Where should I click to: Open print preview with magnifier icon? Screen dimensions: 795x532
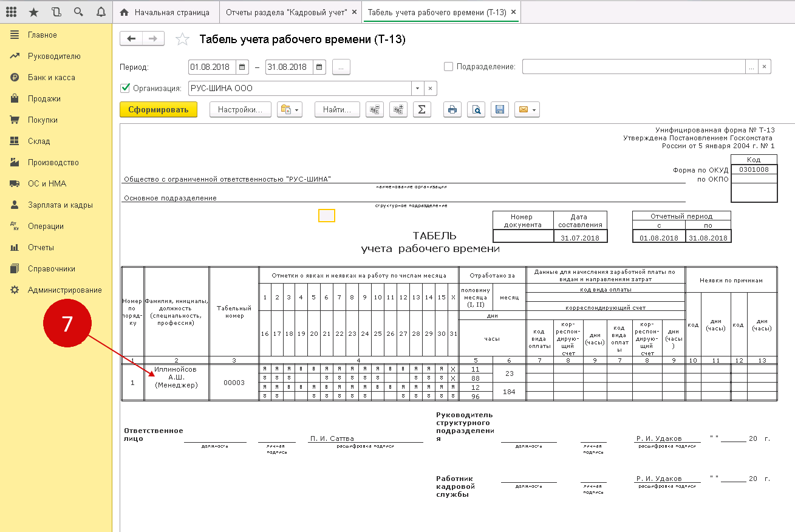click(477, 109)
